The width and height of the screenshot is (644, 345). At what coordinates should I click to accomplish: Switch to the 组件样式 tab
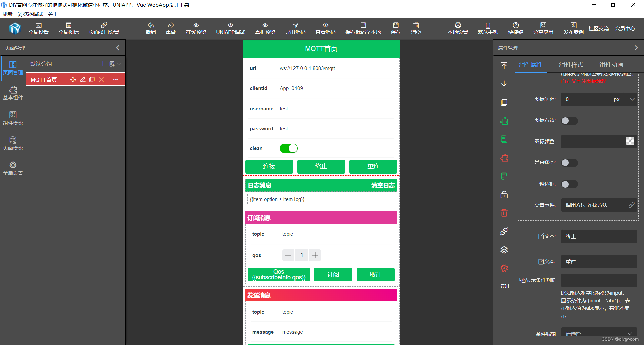pos(571,64)
